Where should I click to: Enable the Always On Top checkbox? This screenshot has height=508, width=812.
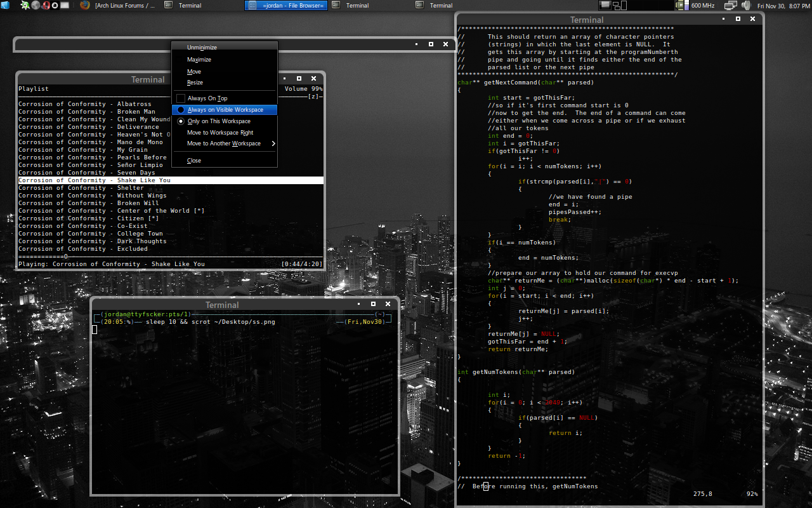181,98
